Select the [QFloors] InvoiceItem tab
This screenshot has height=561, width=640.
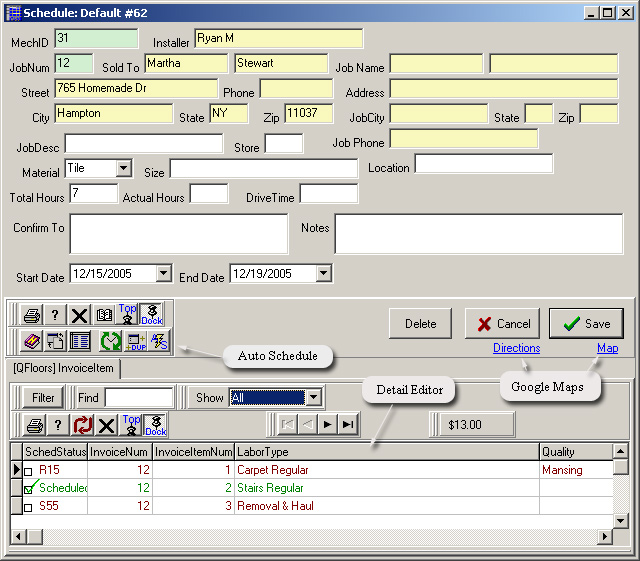(64, 369)
